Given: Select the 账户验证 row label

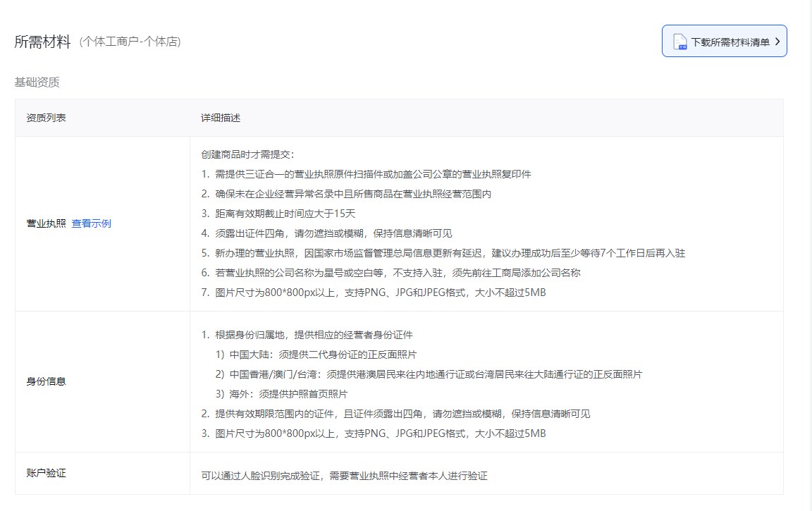Looking at the screenshot, I should [x=46, y=473].
